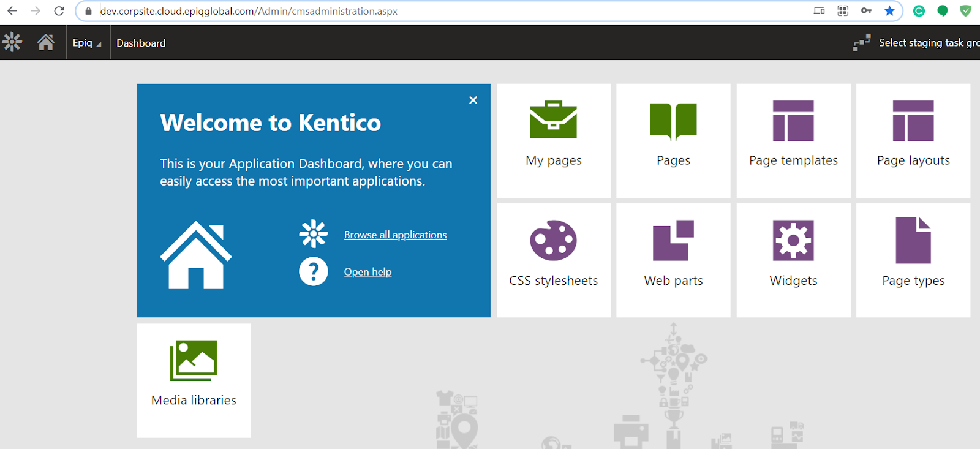
Task: Click the Browse all applications link
Action: [395, 235]
